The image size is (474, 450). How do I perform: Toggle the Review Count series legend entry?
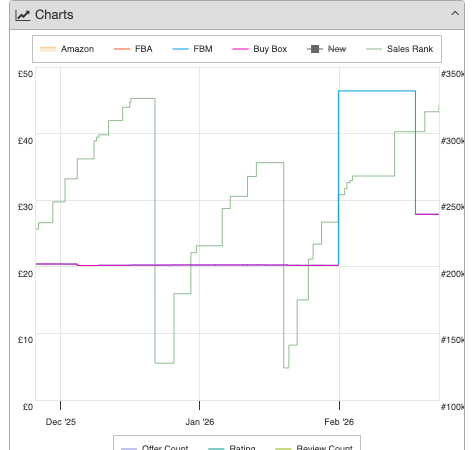[314, 447]
